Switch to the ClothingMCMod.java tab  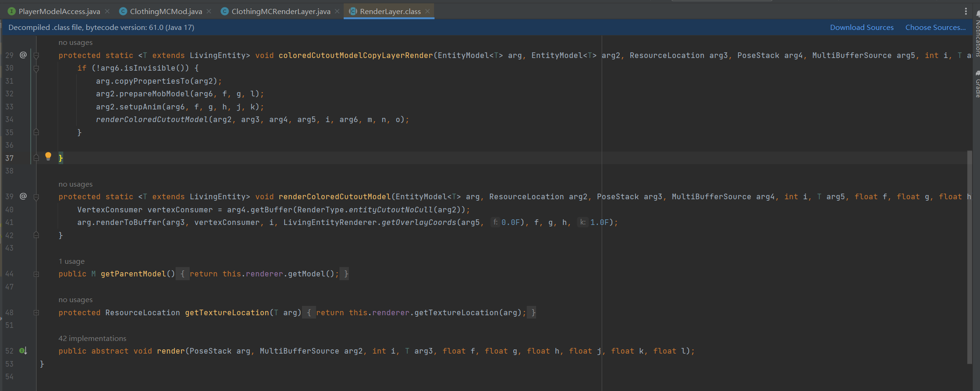point(166,11)
